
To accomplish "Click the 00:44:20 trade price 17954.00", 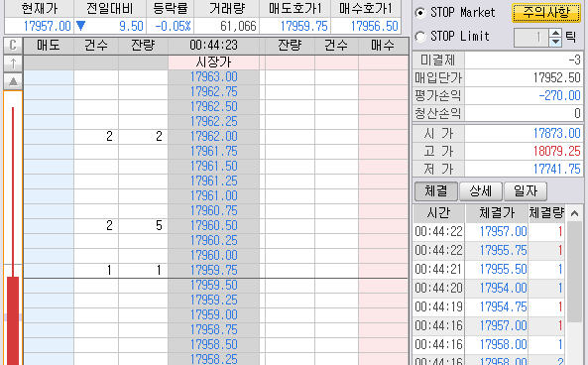I will click(504, 288).
